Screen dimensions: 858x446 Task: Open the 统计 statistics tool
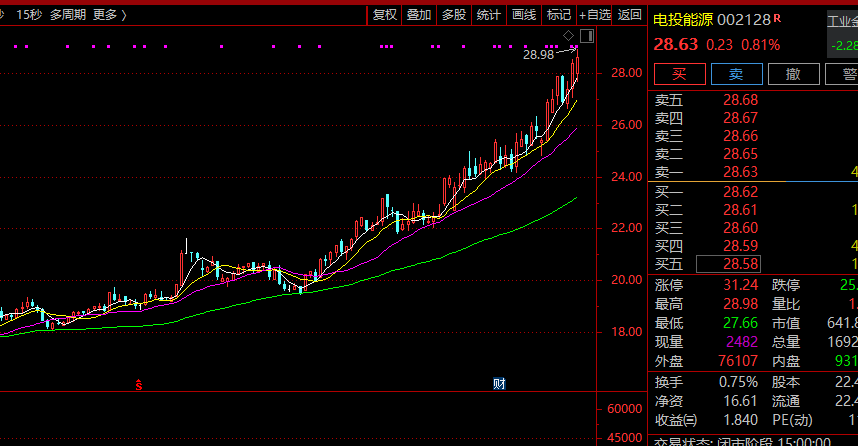[x=489, y=14]
